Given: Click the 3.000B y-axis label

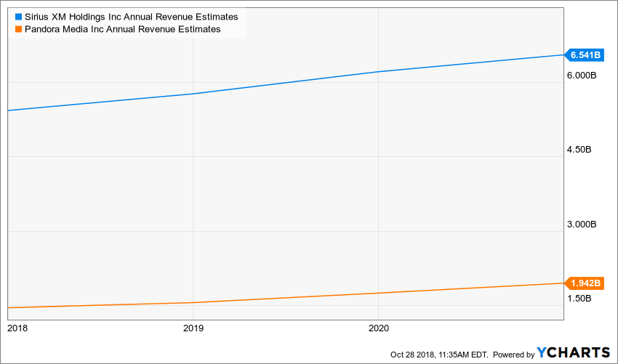Looking at the screenshot, I should click(x=582, y=225).
